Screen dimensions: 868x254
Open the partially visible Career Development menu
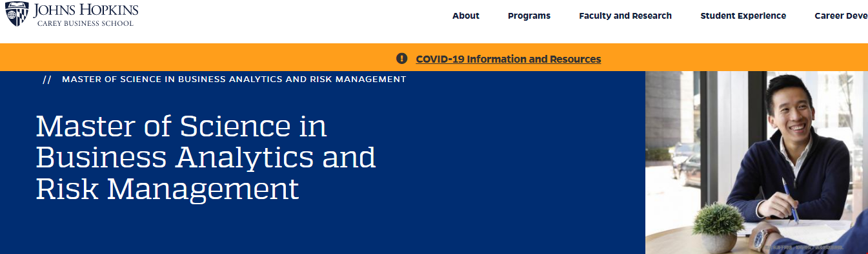tap(841, 16)
